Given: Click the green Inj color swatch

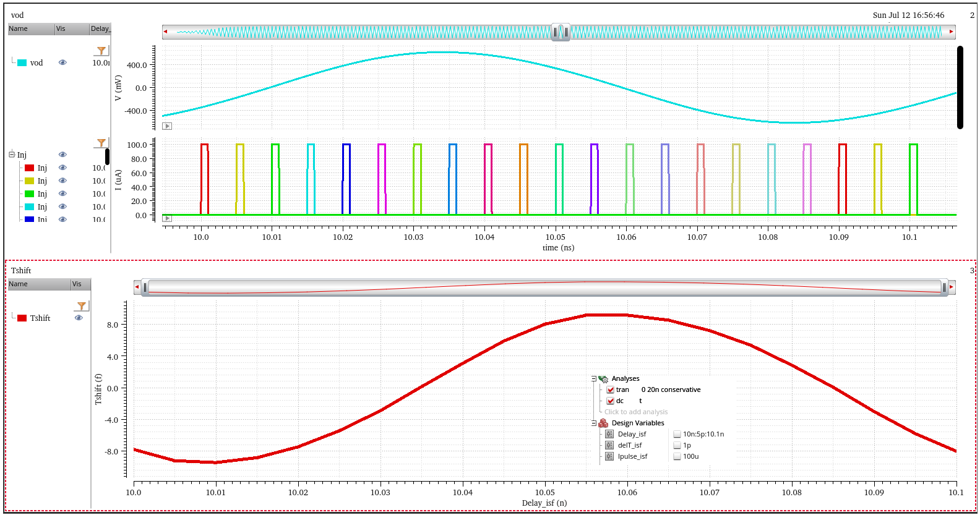Looking at the screenshot, I should coord(29,194).
